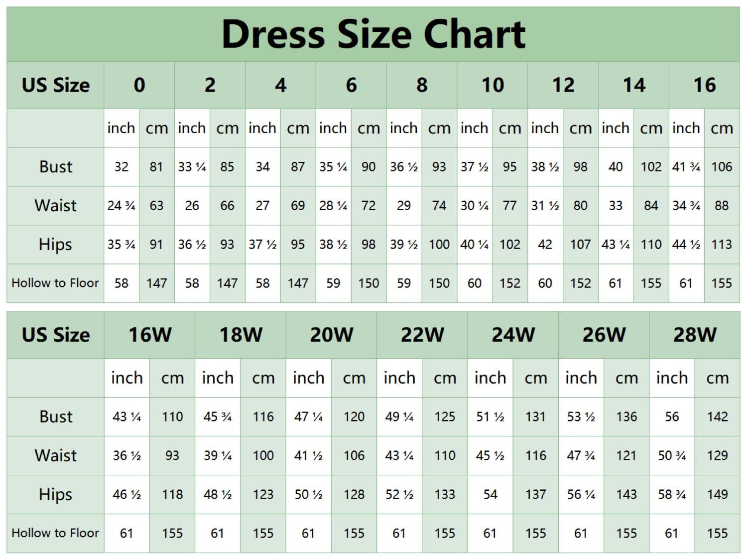Viewport: 747px width, 560px height.
Task: Select the US Size 16 column header
Action: (704, 85)
